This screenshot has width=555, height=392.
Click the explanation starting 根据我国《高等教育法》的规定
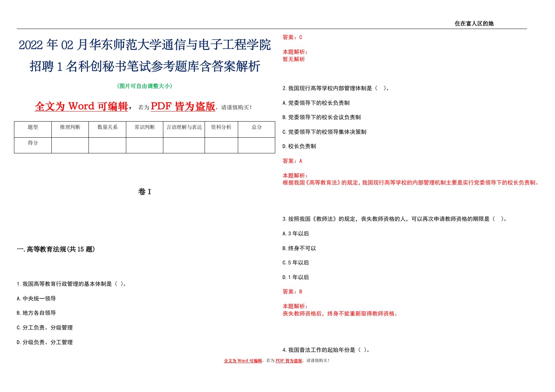(411, 183)
